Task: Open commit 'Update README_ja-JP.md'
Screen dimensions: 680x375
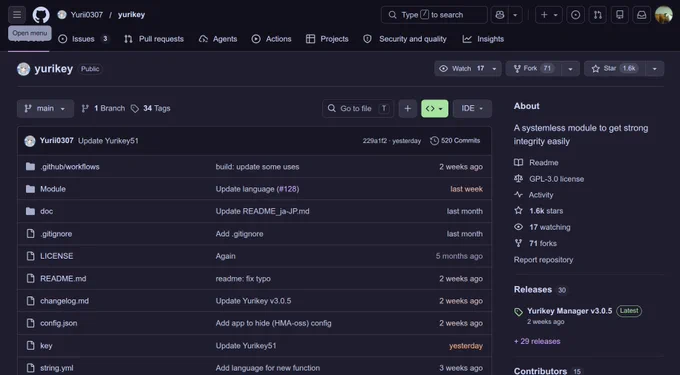Action: click(262, 211)
